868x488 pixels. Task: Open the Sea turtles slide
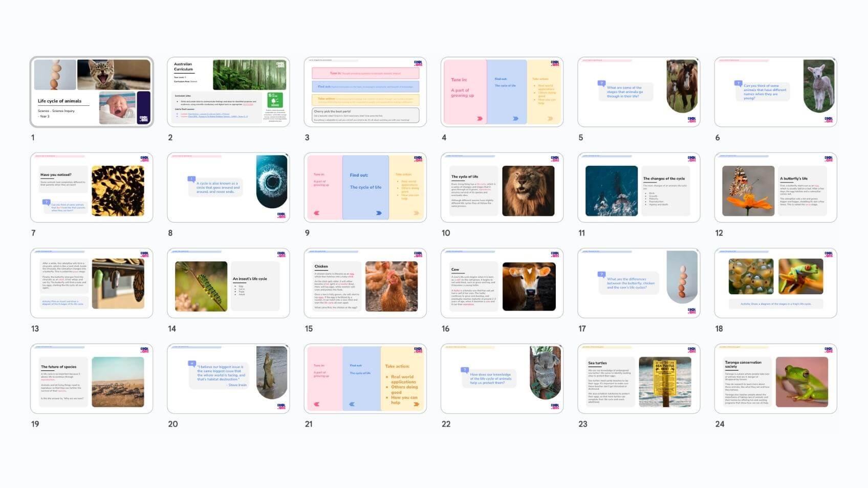click(638, 379)
